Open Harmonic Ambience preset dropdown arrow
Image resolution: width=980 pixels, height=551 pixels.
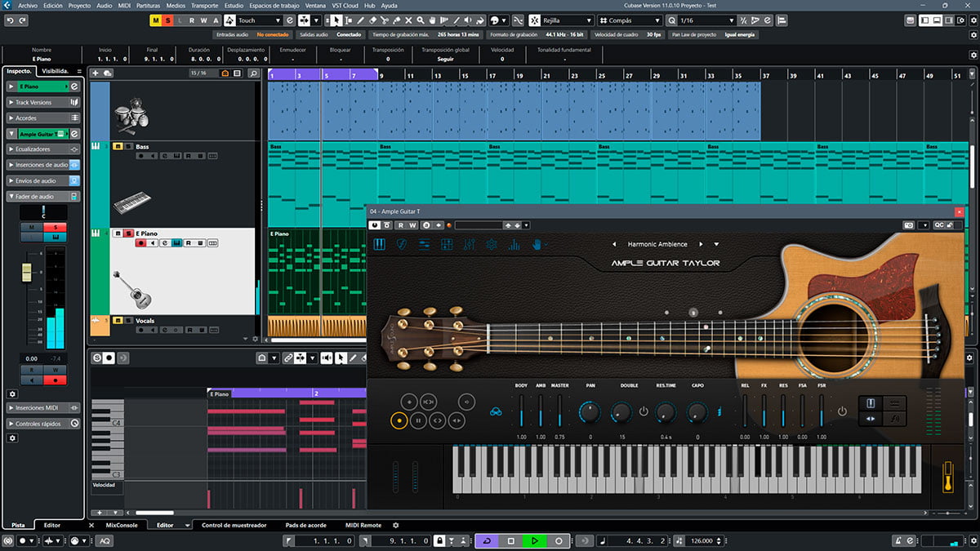[x=716, y=244]
